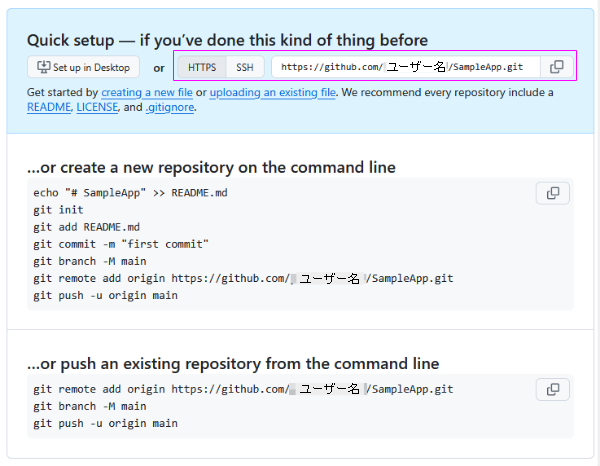Click the create a new repository heading
Screen dimensions: 600x466
[x=211, y=166]
